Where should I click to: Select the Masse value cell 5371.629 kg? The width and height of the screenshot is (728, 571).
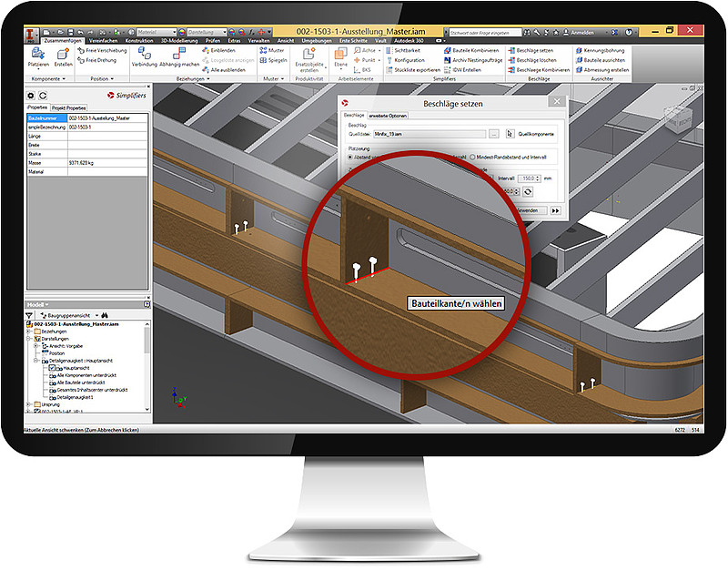[x=107, y=163]
